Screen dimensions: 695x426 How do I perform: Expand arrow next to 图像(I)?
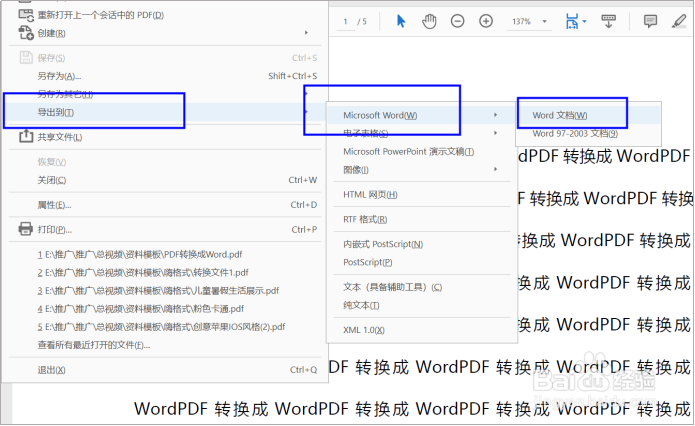coord(496,169)
